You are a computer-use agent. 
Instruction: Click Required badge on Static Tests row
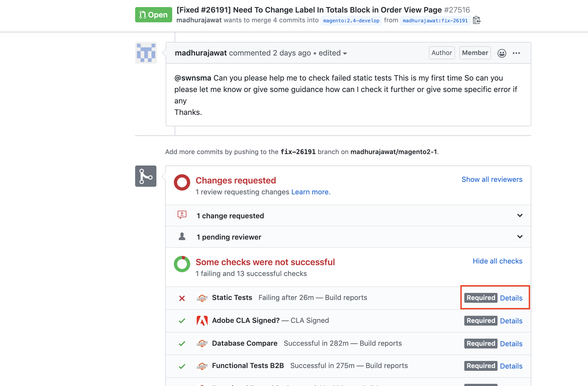481,298
